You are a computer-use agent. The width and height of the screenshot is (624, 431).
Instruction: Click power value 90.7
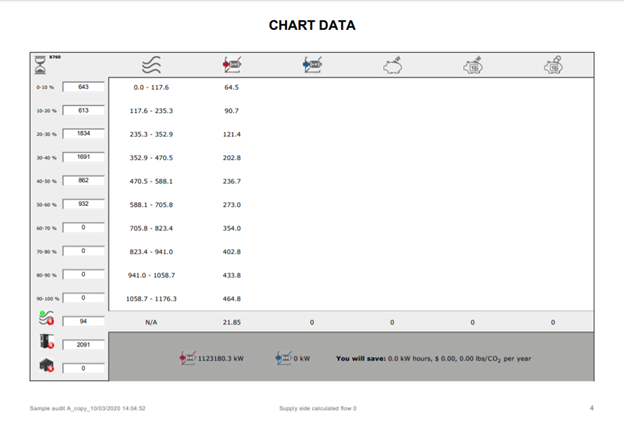(x=232, y=111)
